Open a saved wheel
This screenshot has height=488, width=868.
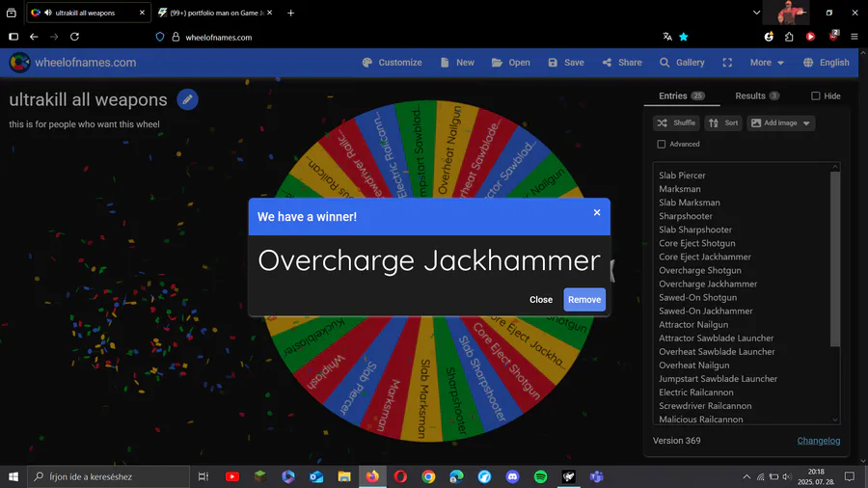coord(510,63)
